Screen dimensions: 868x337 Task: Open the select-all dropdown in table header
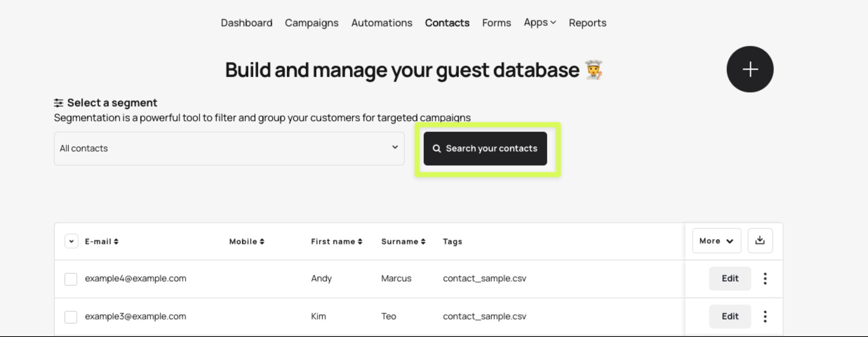(71, 241)
